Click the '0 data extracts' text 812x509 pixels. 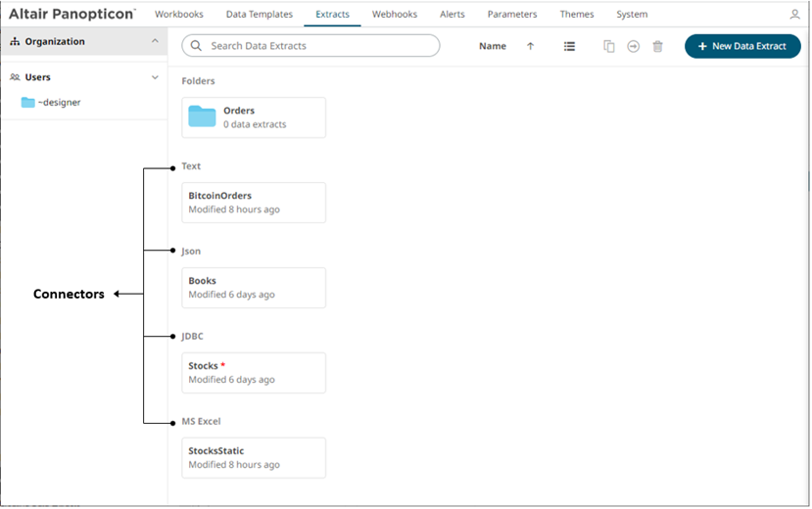[255, 124]
